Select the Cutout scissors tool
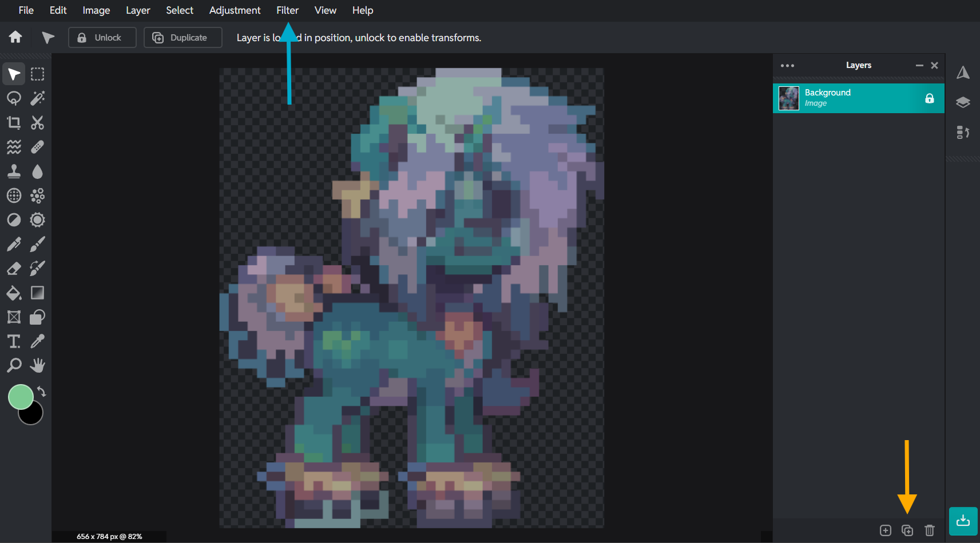980x543 pixels. (38, 122)
